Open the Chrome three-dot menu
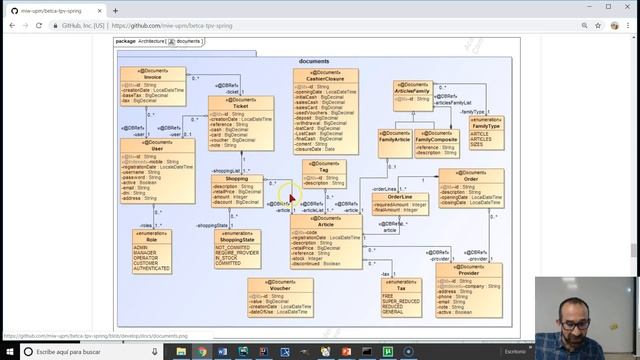This screenshot has width=640, height=360. tap(628, 25)
